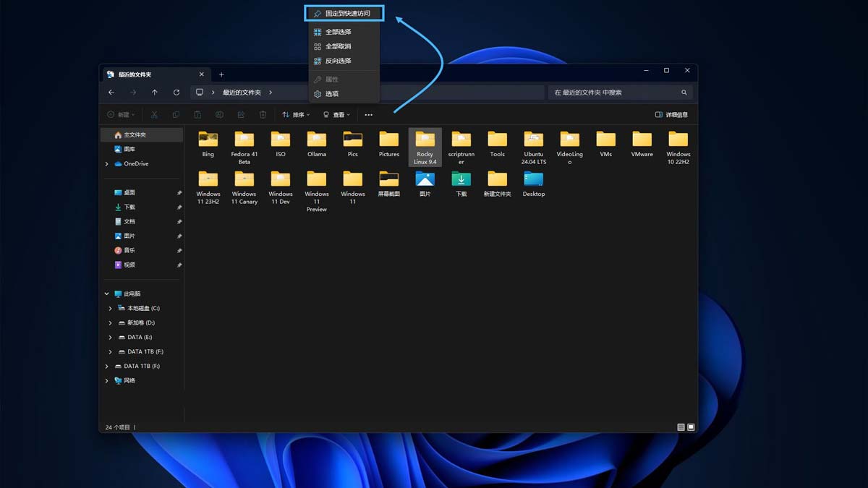Open the three-dots more options button
The height and width of the screenshot is (488, 868).
point(368,115)
